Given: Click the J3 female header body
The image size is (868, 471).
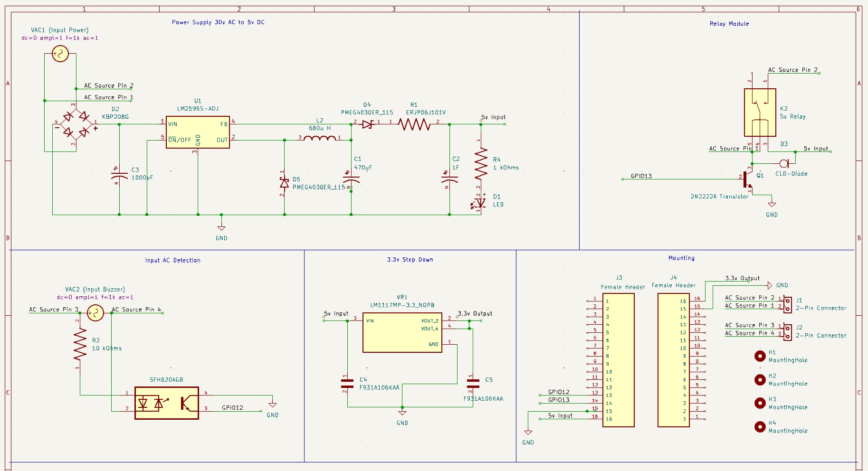Looking at the screenshot, I should coord(618,360).
